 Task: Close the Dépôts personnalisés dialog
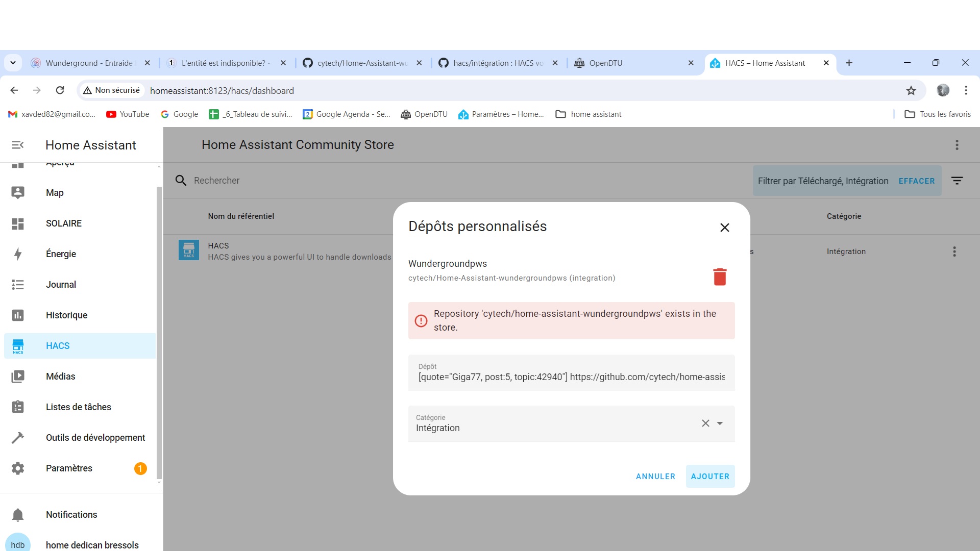[724, 228]
